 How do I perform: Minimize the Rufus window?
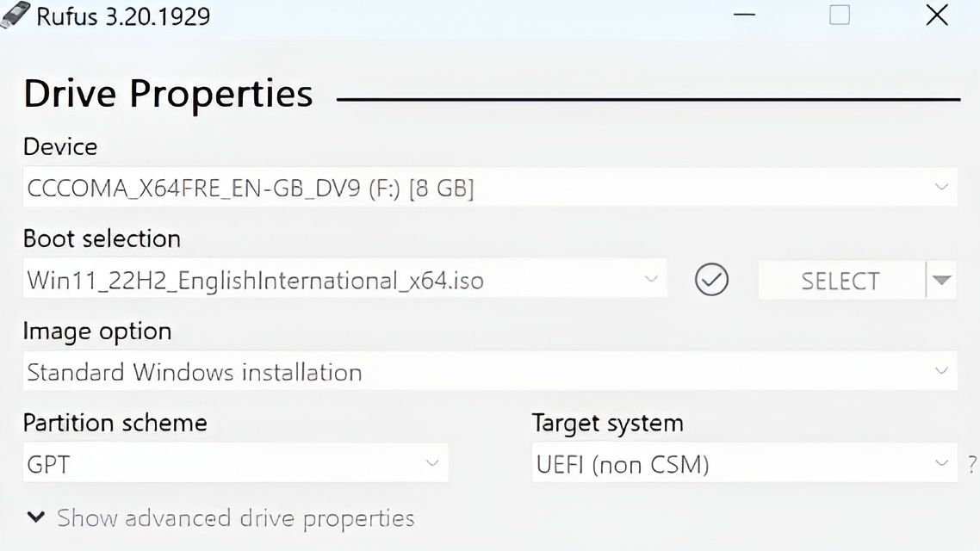point(744,15)
